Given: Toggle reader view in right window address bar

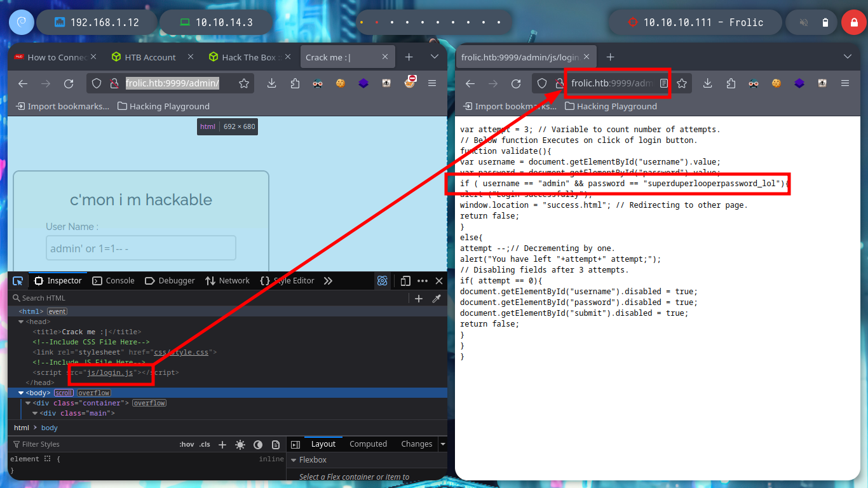Looking at the screenshot, I should pyautogui.click(x=664, y=83).
